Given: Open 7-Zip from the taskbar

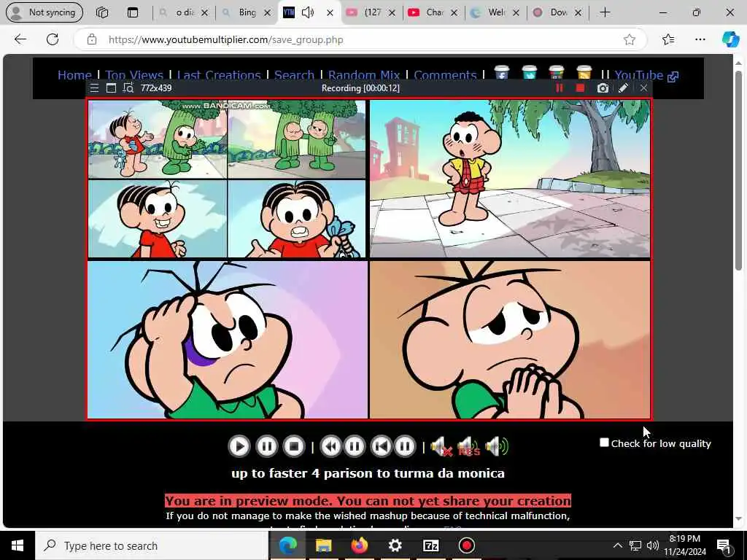Looking at the screenshot, I should 430,545.
